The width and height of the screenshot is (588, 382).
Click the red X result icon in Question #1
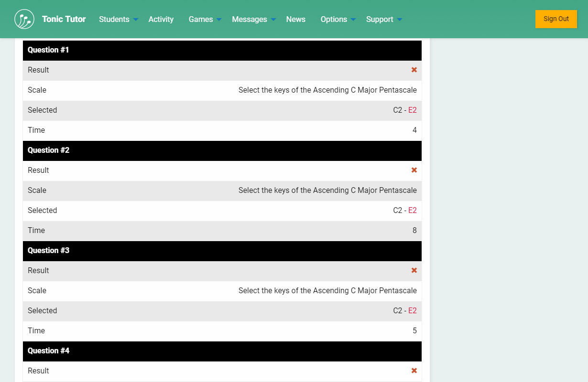[x=414, y=70]
